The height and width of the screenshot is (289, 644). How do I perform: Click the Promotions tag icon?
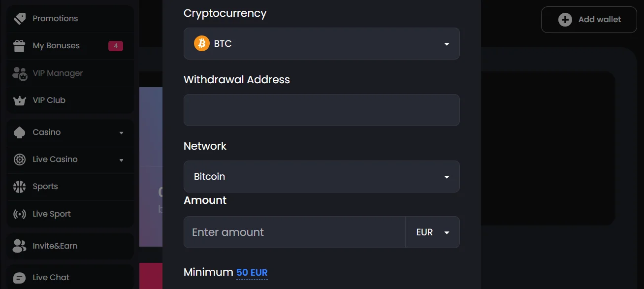[x=20, y=19]
